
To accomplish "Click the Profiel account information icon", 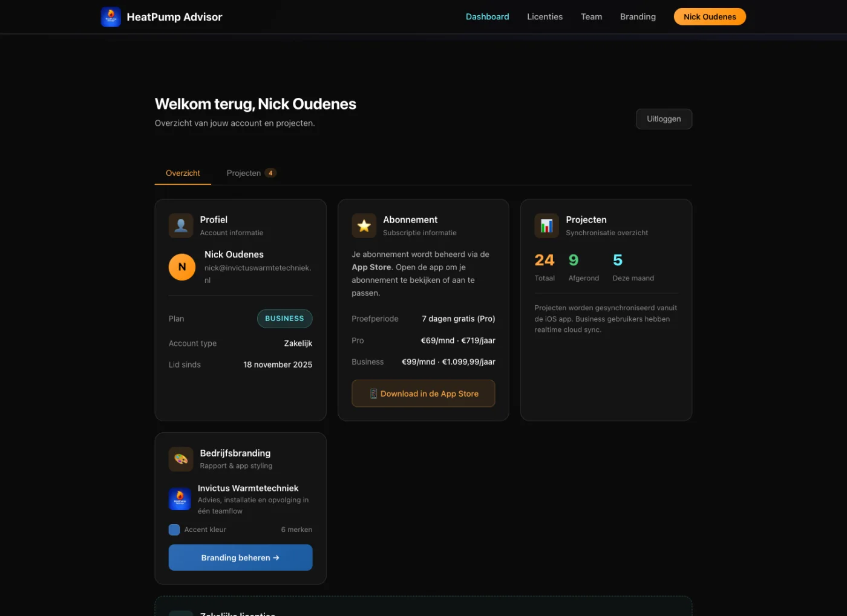I will tap(180, 225).
